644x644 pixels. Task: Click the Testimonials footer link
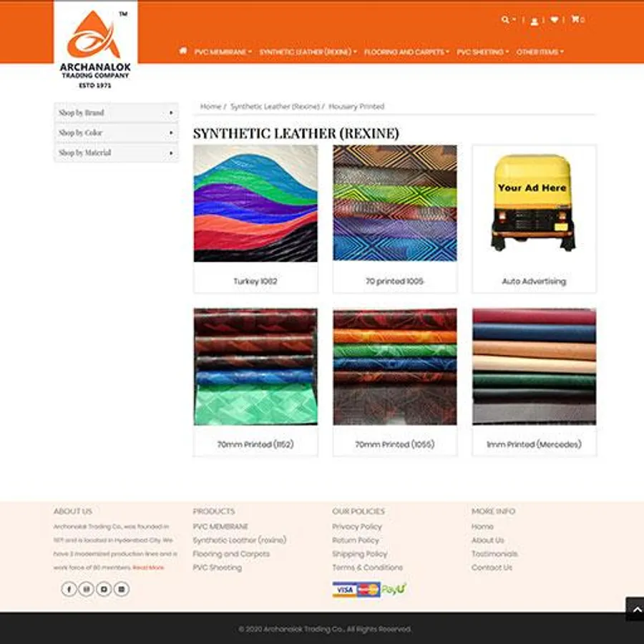(494, 554)
